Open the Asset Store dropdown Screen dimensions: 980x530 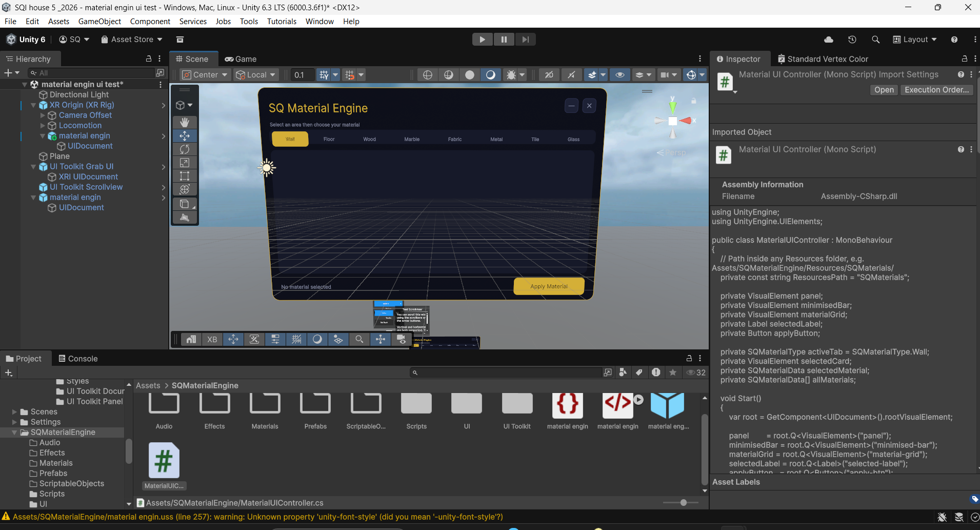coord(132,40)
